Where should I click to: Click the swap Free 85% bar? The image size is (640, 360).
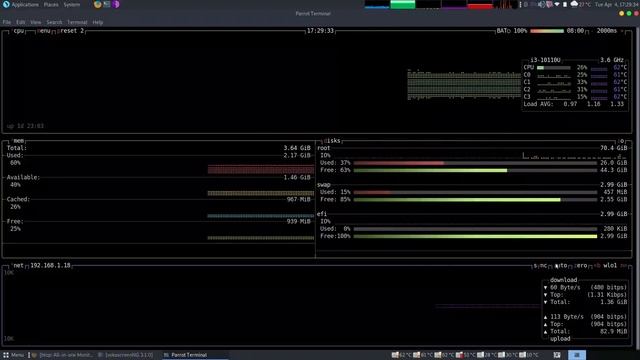pos(475,200)
